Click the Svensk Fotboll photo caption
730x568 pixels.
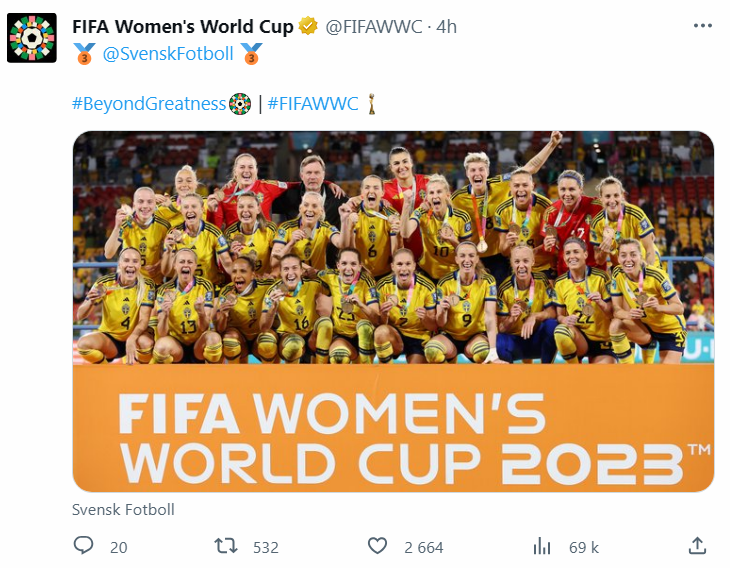(123, 509)
